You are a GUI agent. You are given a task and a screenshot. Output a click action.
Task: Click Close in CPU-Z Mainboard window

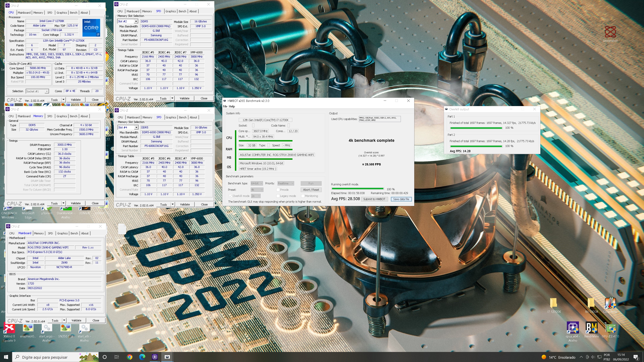[x=96, y=321]
